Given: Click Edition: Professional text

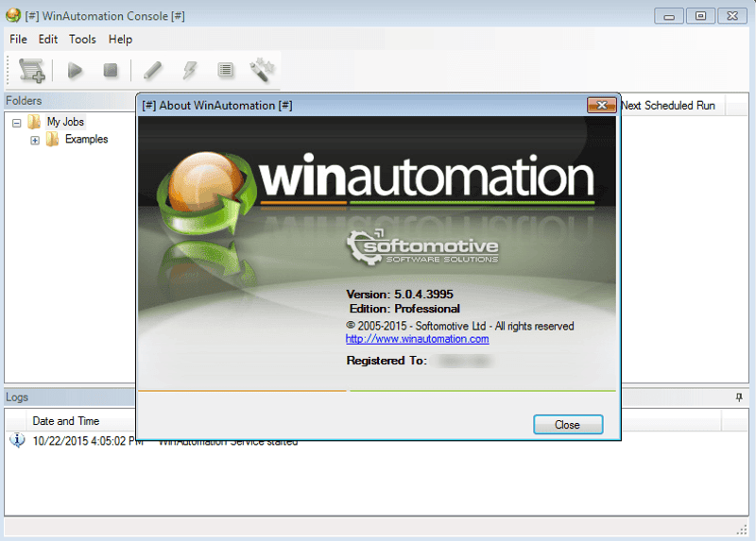Looking at the screenshot, I should [x=404, y=309].
